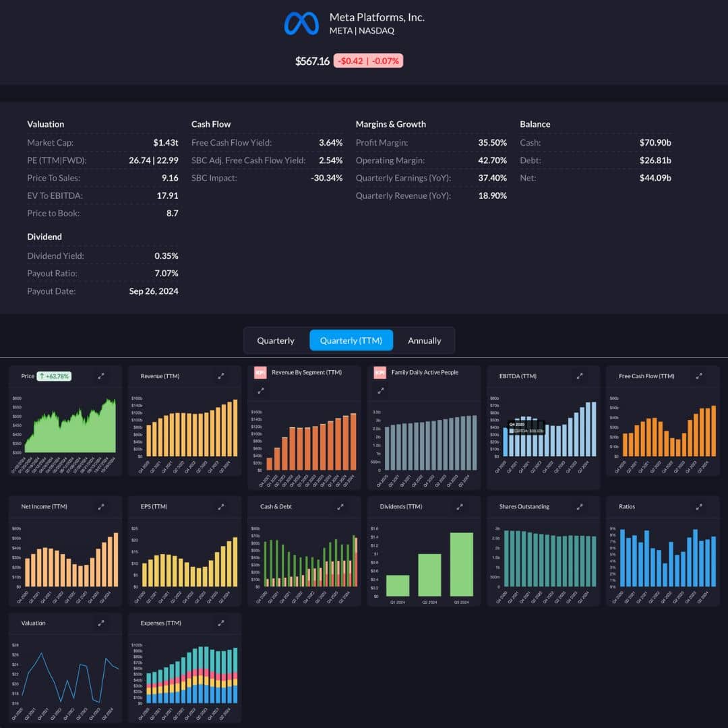Image resolution: width=728 pixels, height=728 pixels.
Task: Open the Valuation line chart thumbnail
Action: coord(70,678)
